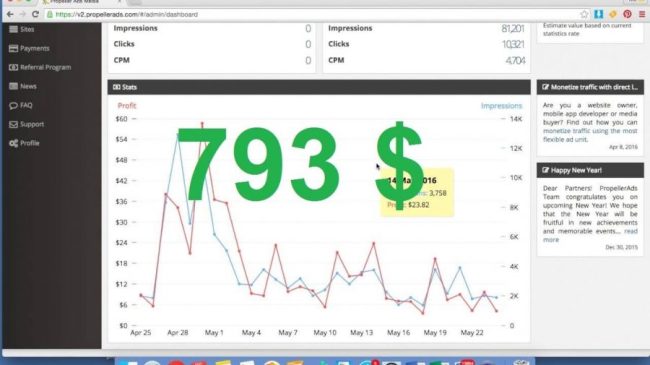Open Support in the sidebar

click(x=27, y=124)
